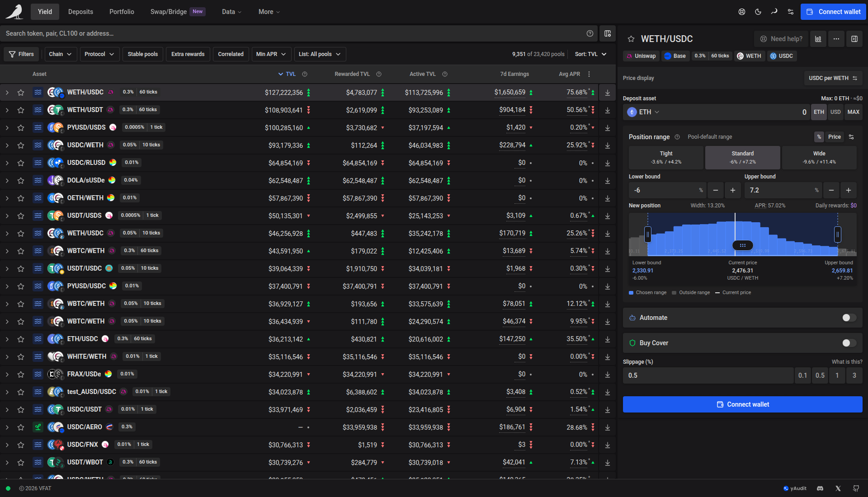Swap price display direction icon
This screenshot has height=497, width=868.
855,78
